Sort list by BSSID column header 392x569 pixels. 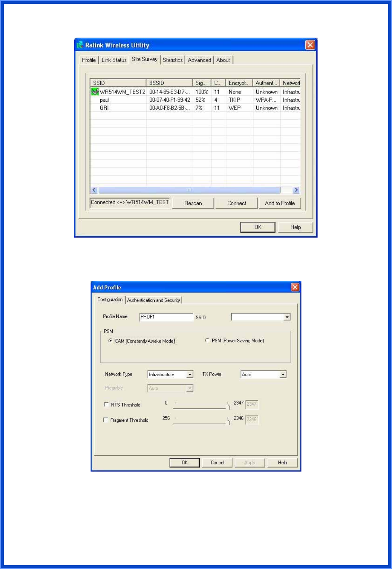[x=169, y=83]
